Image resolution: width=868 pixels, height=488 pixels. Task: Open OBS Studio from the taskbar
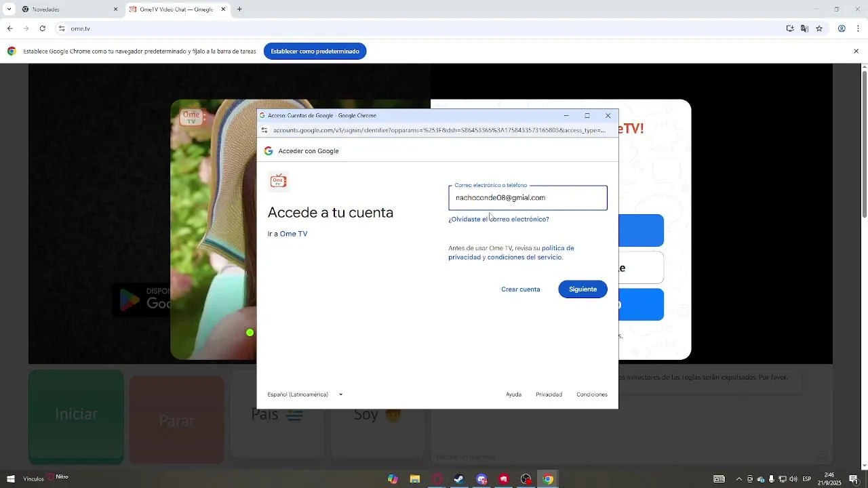click(526, 479)
